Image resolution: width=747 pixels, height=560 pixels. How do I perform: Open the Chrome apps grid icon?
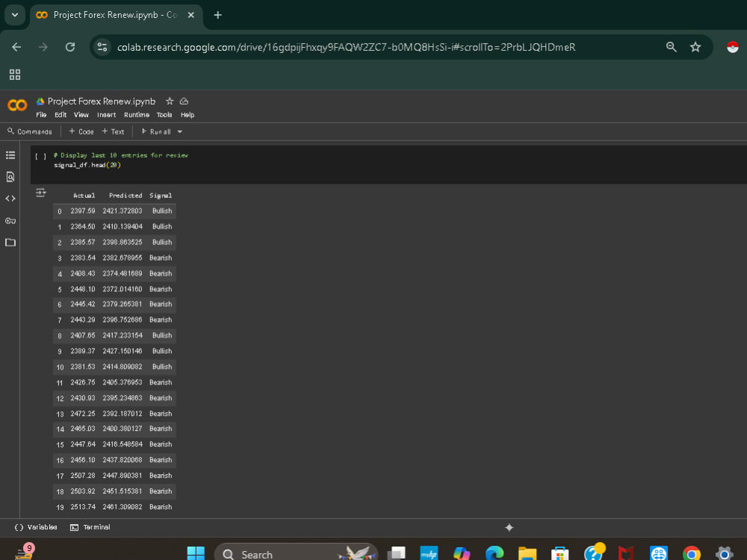pos(15,75)
